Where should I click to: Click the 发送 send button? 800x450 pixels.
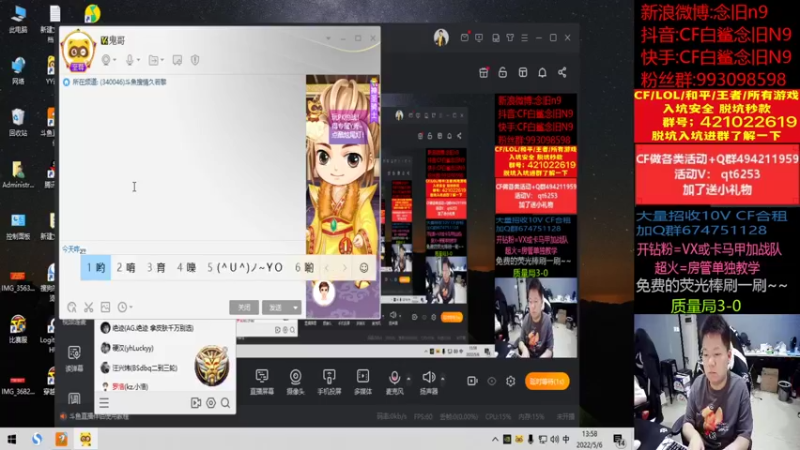[276, 307]
